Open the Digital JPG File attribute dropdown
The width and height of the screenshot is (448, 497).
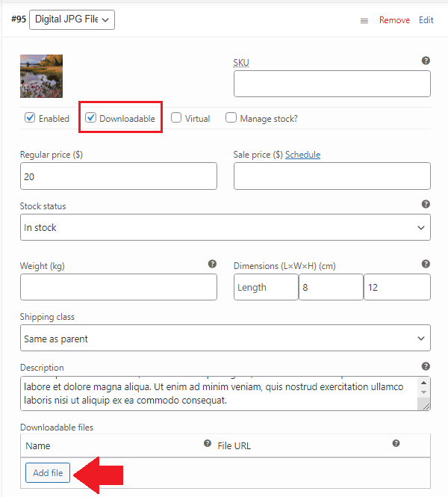pos(72,19)
